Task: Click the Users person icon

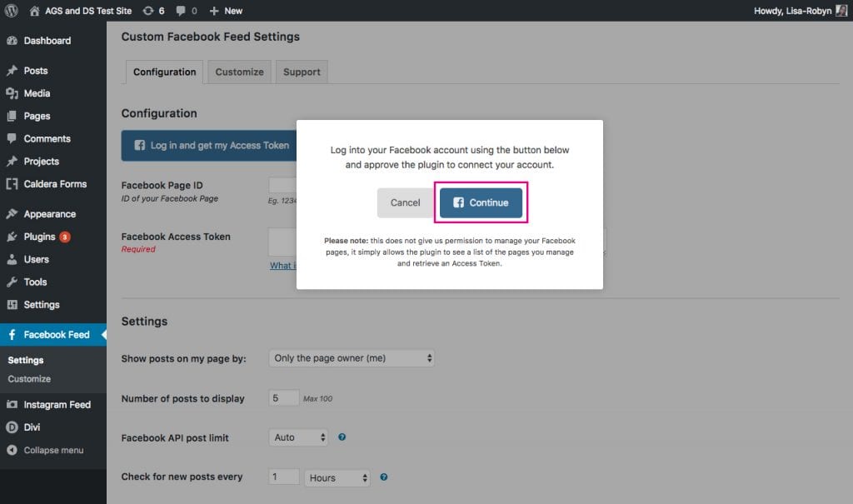Action: (12, 260)
